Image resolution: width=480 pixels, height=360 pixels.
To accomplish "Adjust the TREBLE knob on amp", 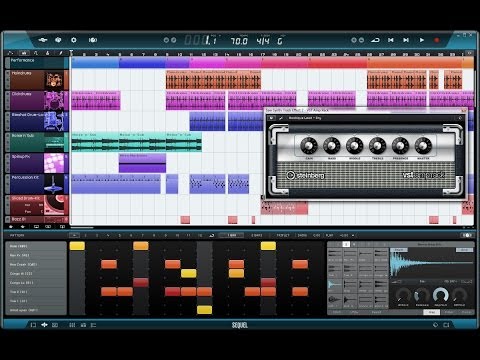I will 377,145.
